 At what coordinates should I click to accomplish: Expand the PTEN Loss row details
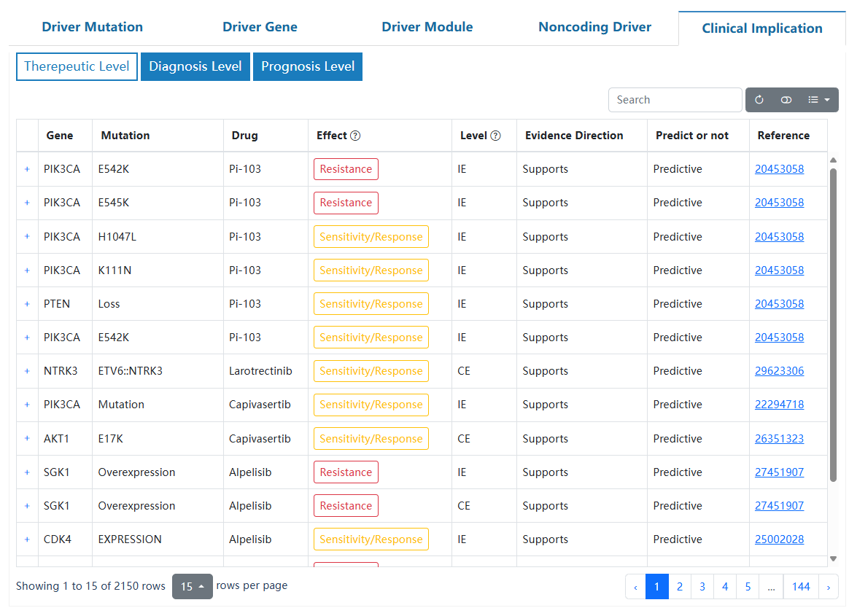tap(27, 304)
